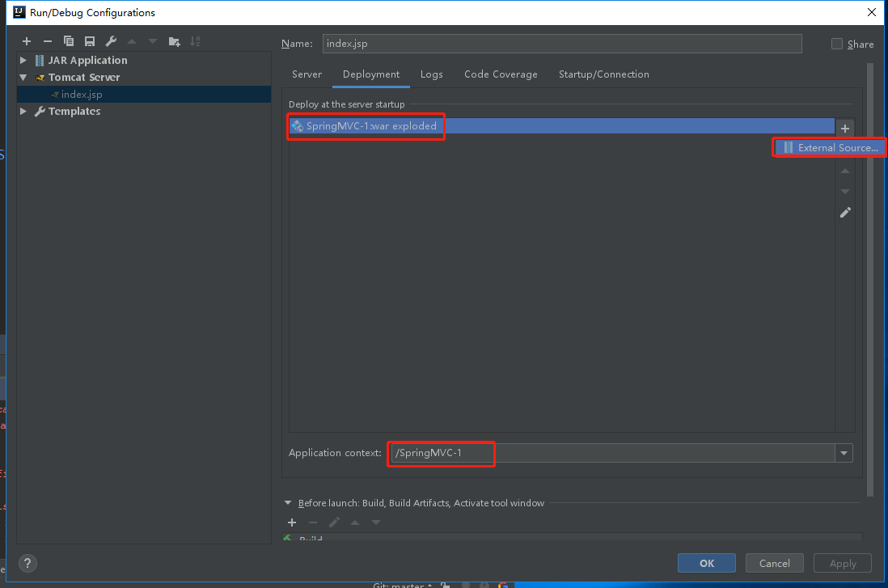
Task: Switch to Code Coverage tab
Action: (501, 74)
